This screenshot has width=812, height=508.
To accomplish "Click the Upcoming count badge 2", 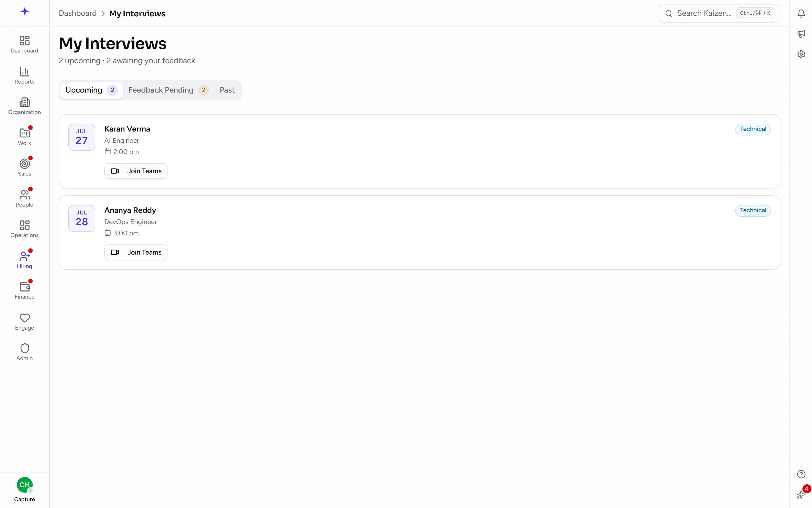I will [x=112, y=90].
